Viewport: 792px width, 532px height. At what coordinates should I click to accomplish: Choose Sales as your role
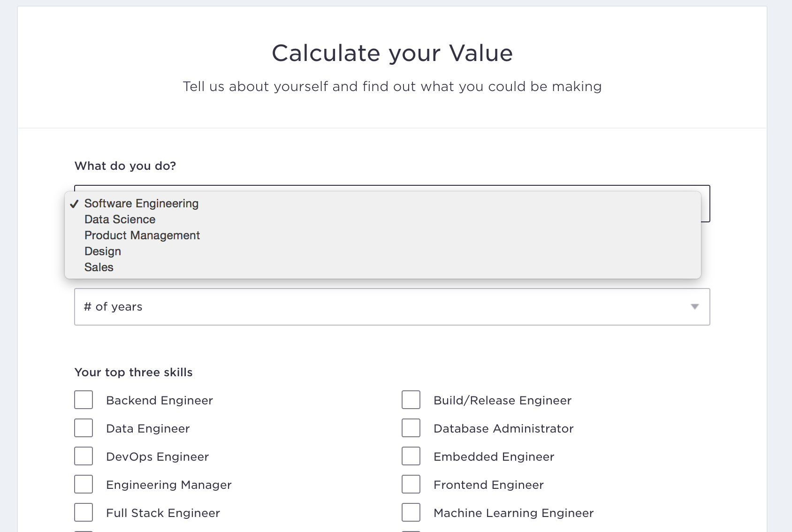pos(99,267)
